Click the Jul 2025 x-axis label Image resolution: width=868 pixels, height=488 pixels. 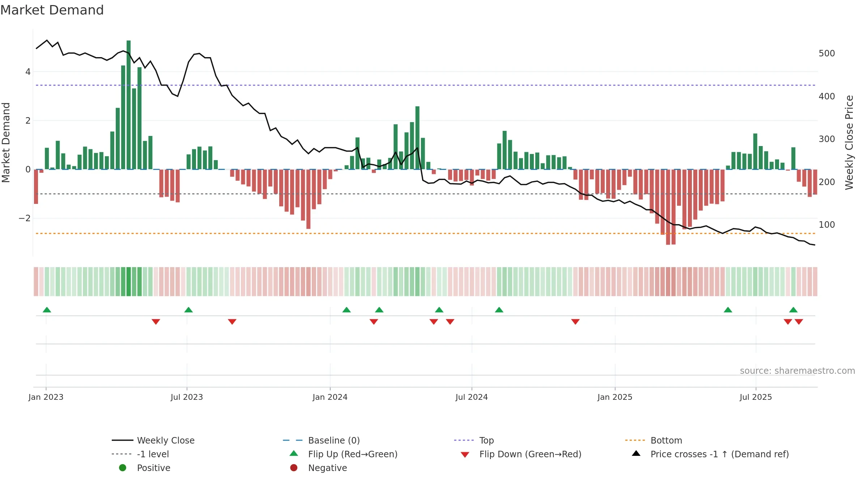click(756, 397)
